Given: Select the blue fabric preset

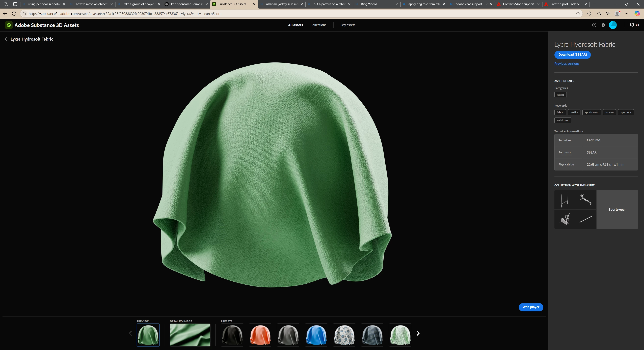Looking at the screenshot, I should coord(316,335).
